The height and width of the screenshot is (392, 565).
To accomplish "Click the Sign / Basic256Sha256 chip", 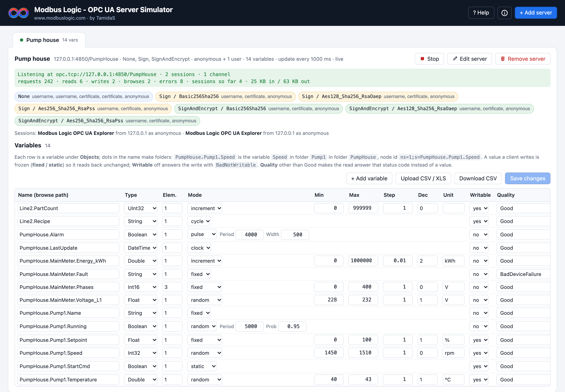I will coord(225,96).
